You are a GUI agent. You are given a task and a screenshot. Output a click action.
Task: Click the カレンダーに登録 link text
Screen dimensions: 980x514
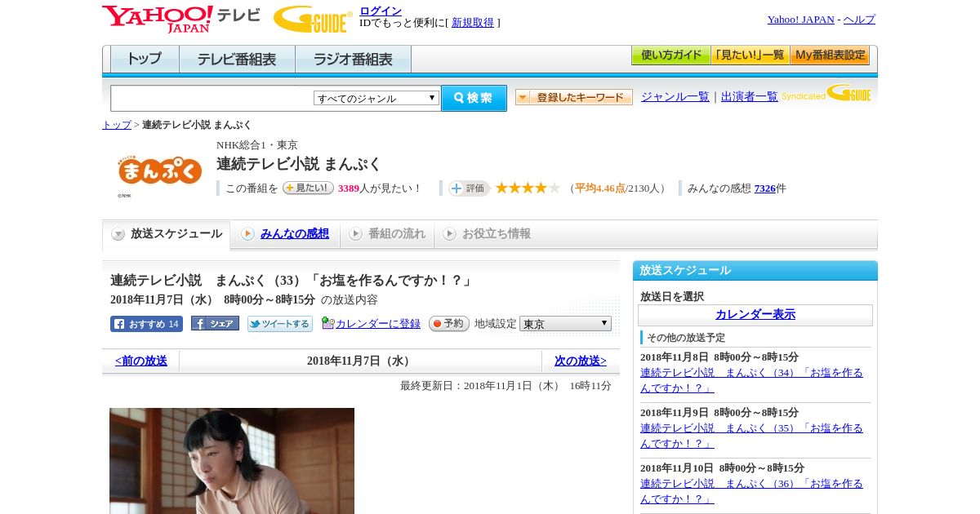coord(378,324)
